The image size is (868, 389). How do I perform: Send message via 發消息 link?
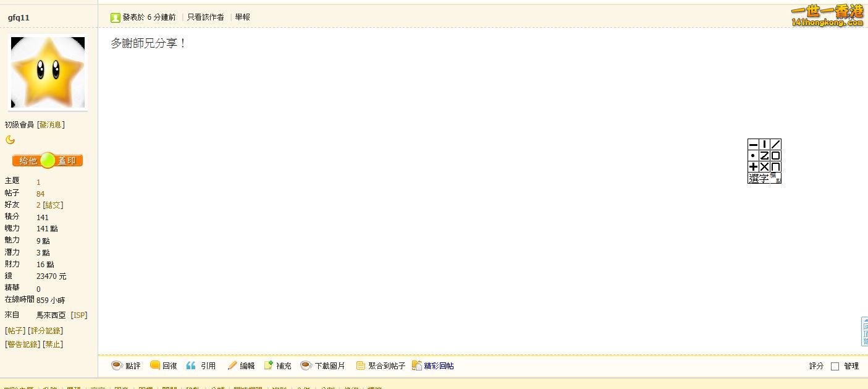coord(51,125)
